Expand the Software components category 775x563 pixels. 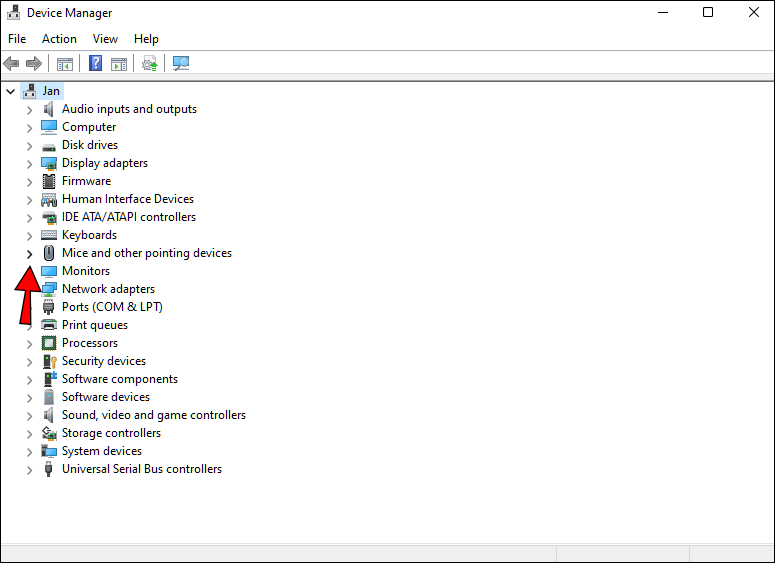pyautogui.click(x=29, y=380)
